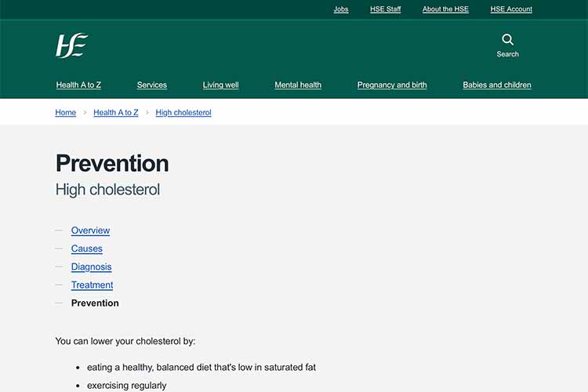This screenshot has height=392, width=588.
Task: Click the HSE logo
Action: 71,45
